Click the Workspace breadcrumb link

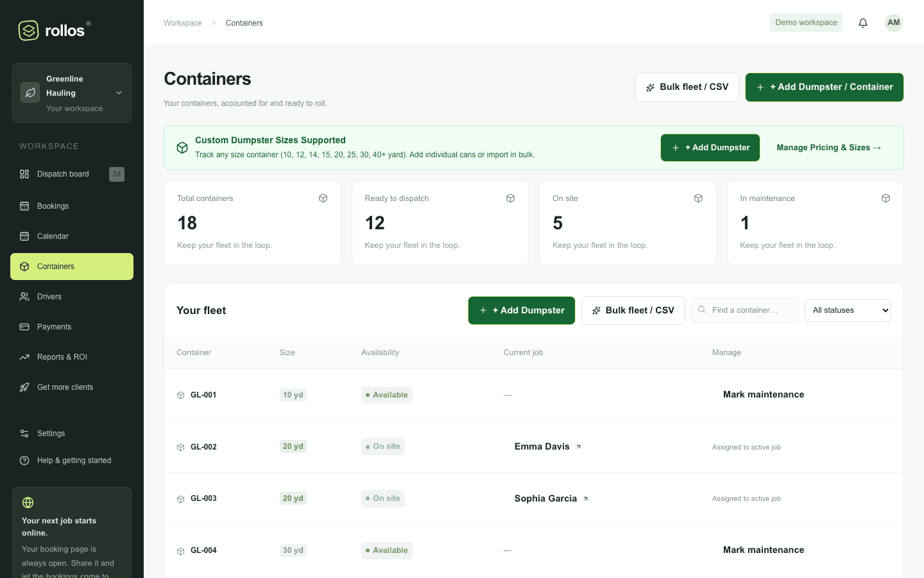[x=183, y=23]
